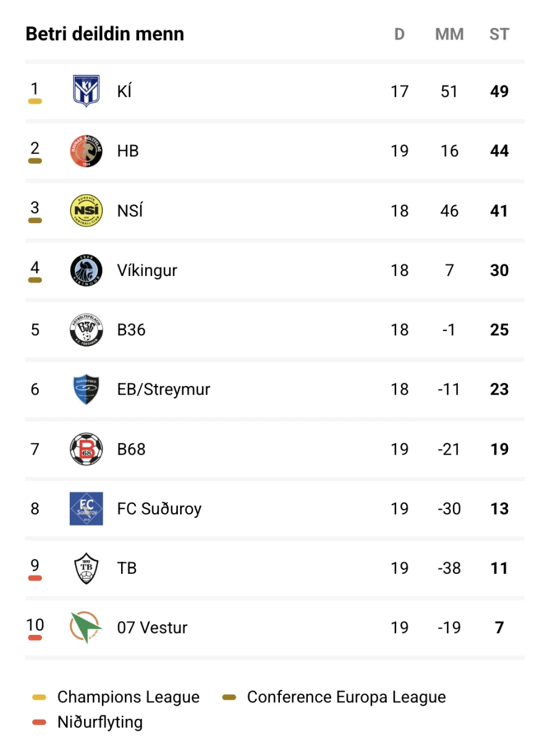Tap the yellow NSÍ club badge
The width and height of the screenshot is (550, 756).
[x=86, y=211]
